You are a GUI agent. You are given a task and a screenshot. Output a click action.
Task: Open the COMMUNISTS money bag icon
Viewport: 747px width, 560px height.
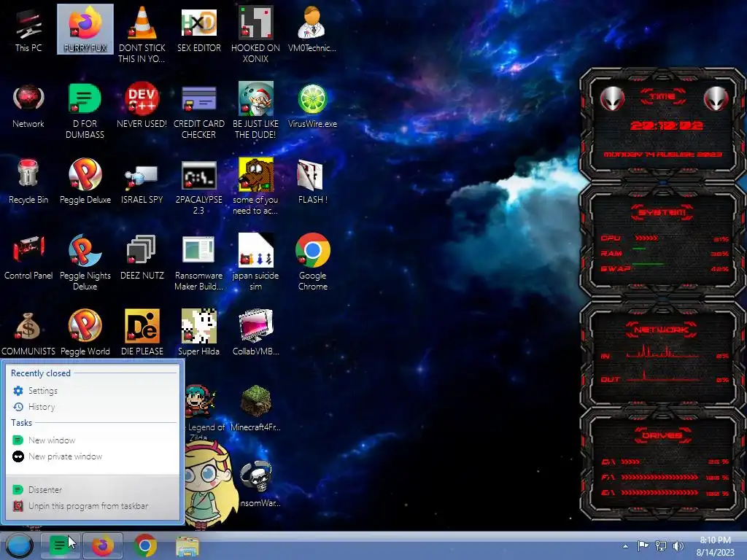[x=28, y=332]
